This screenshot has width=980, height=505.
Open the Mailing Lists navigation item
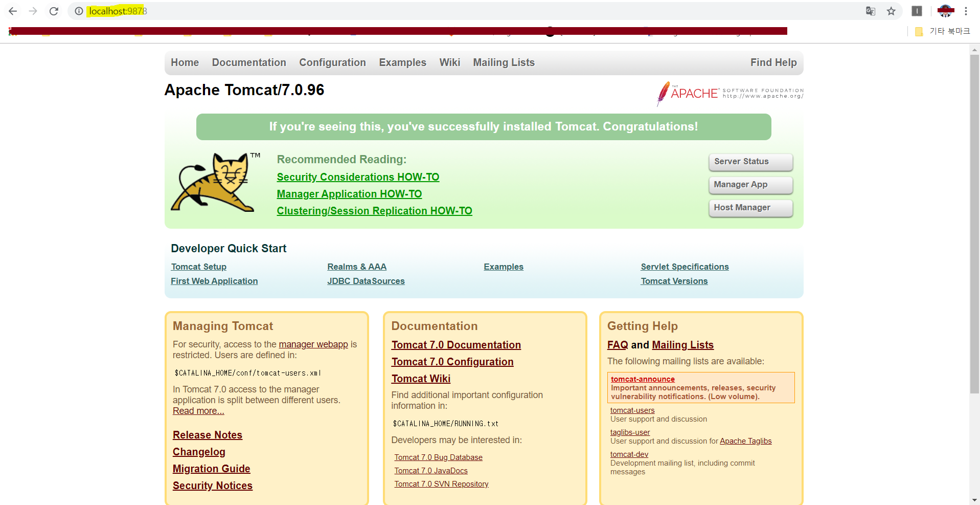click(504, 62)
